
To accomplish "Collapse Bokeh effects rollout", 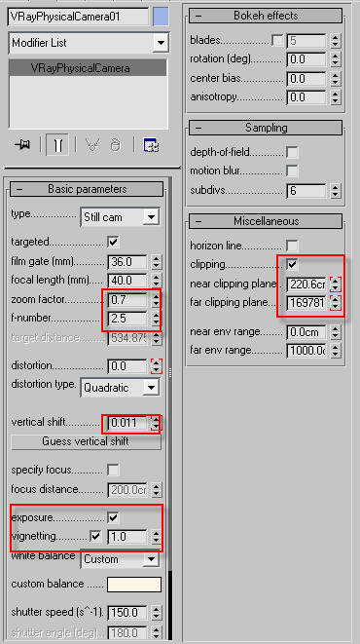I will pos(266,16).
